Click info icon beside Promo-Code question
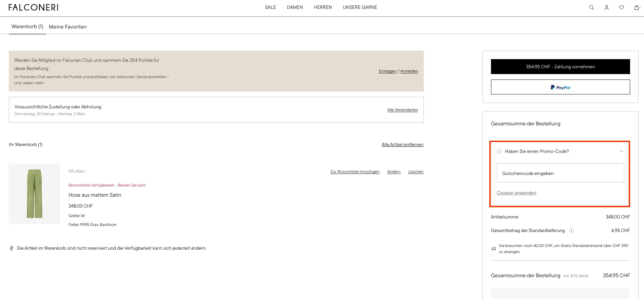Image resolution: width=644 pixels, height=300 pixels. [499, 152]
